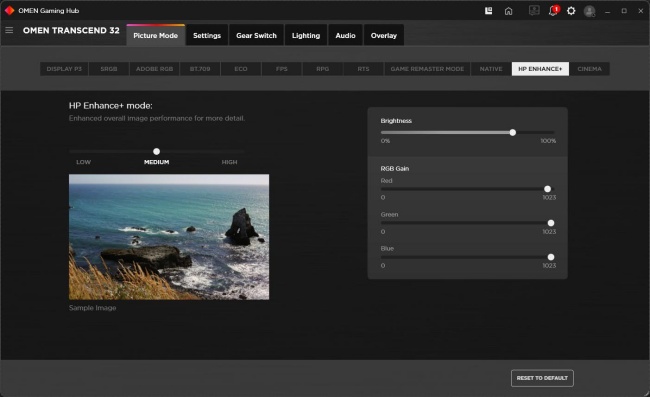Image resolution: width=650 pixels, height=397 pixels.
Task: Click the Sample Image caption
Action: (x=92, y=308)
